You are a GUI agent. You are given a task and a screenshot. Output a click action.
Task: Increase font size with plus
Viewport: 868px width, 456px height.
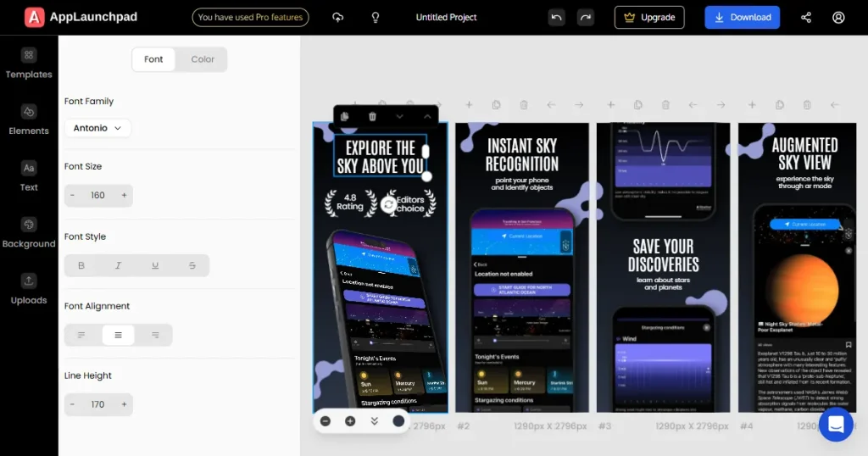coord(124,195)
